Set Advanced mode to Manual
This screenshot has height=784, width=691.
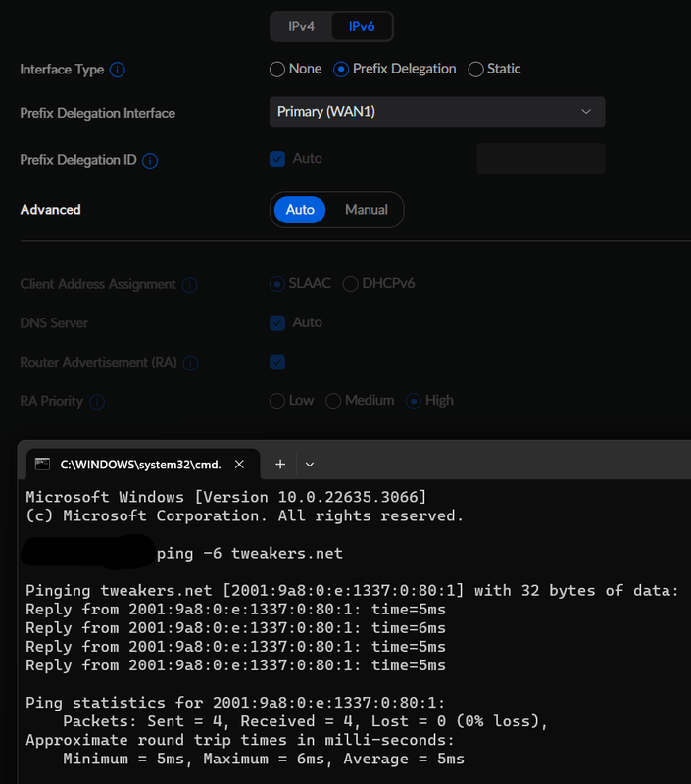(x=366, y=210)
